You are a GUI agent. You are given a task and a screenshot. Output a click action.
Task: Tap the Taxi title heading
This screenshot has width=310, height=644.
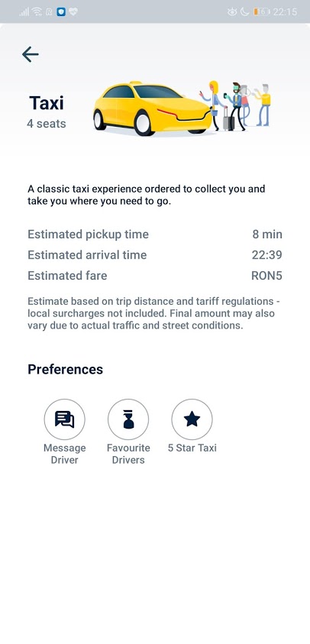47,103
